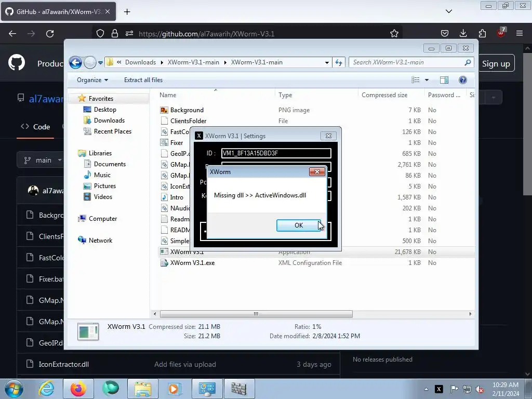
Task: Select Desktop in Favorites
Action: (105, 110)
